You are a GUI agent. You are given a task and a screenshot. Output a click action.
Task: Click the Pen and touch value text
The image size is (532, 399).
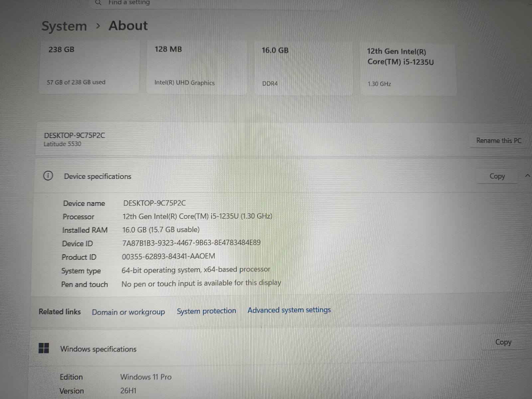tap(201, 283)
